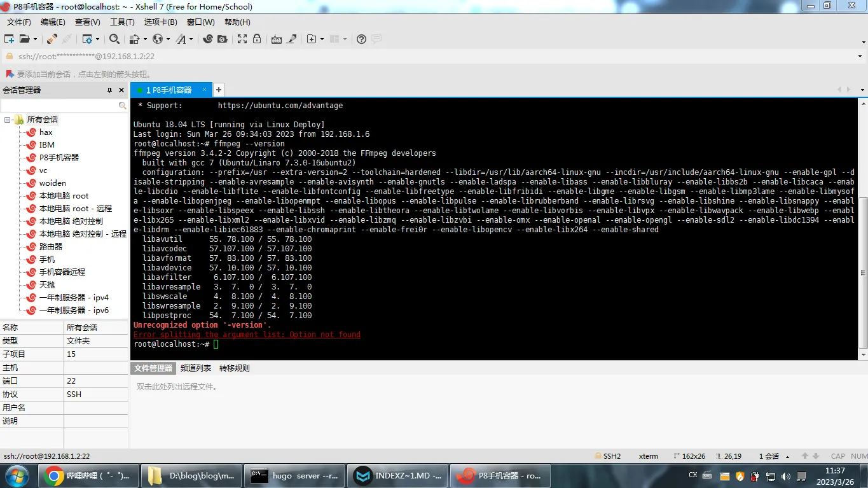Image resolution: width=868 pixels, height=488 pixels.
Task: Click the reconnect plug icon in toolbar
Action: click(x=52, y=39)
